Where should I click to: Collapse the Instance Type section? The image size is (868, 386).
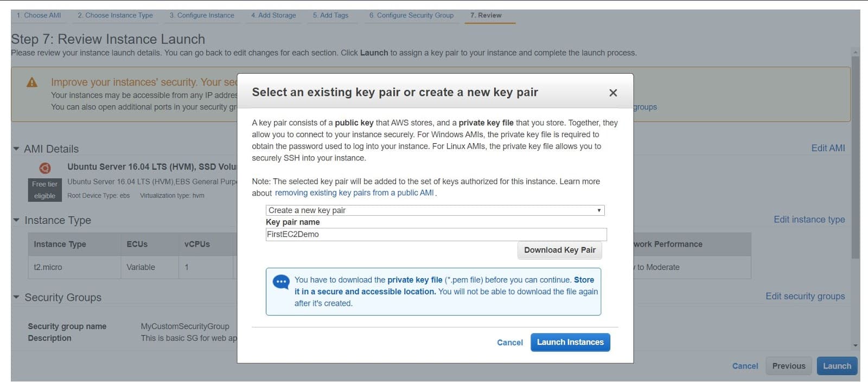pos(16,220)
